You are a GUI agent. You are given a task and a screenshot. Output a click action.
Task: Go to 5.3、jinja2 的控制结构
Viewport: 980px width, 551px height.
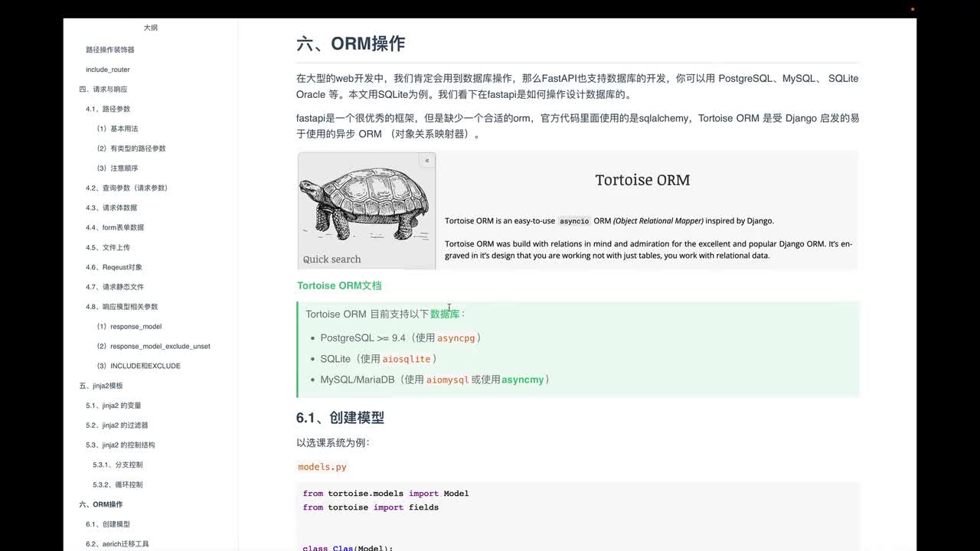[120, 445]
